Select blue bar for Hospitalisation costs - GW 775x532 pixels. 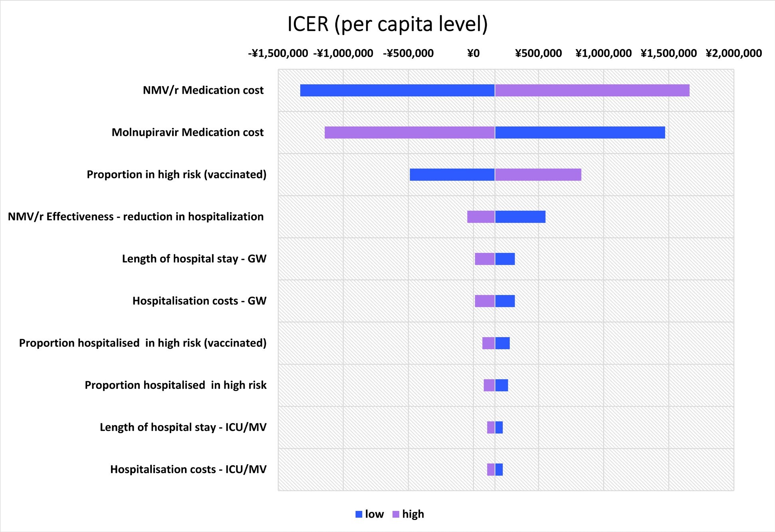(505, 301)
